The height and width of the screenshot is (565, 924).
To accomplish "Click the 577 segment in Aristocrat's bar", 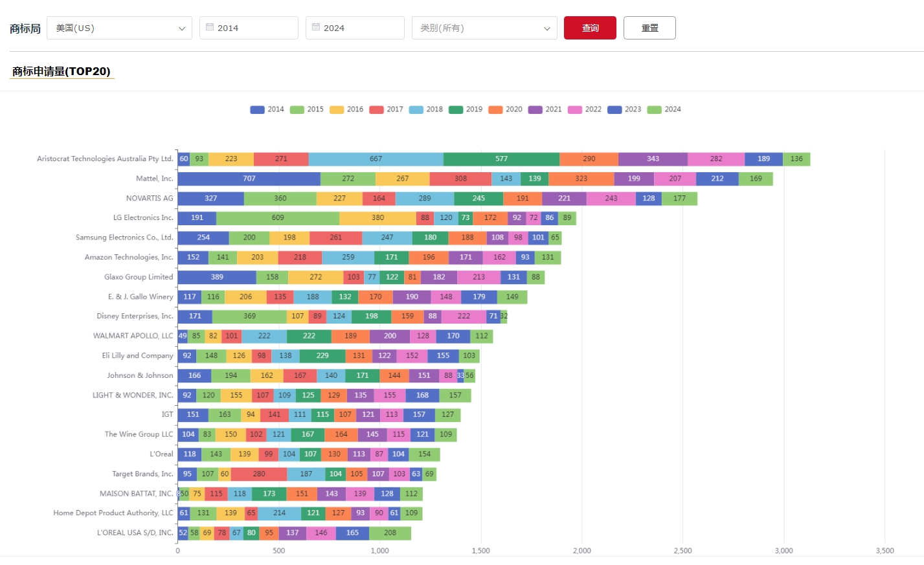I will pyautogui.click(x=501, y=159).
